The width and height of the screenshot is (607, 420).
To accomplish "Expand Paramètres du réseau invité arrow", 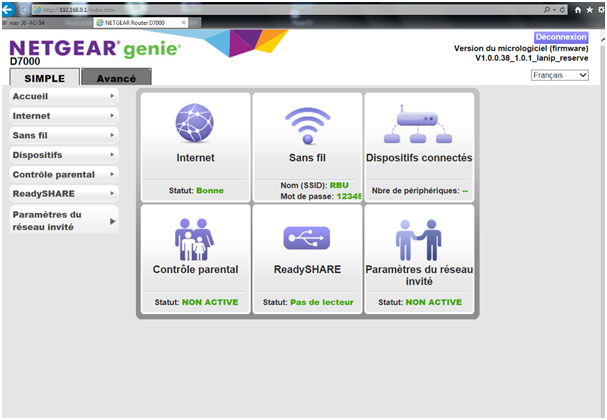I will [x=113, y=221].
